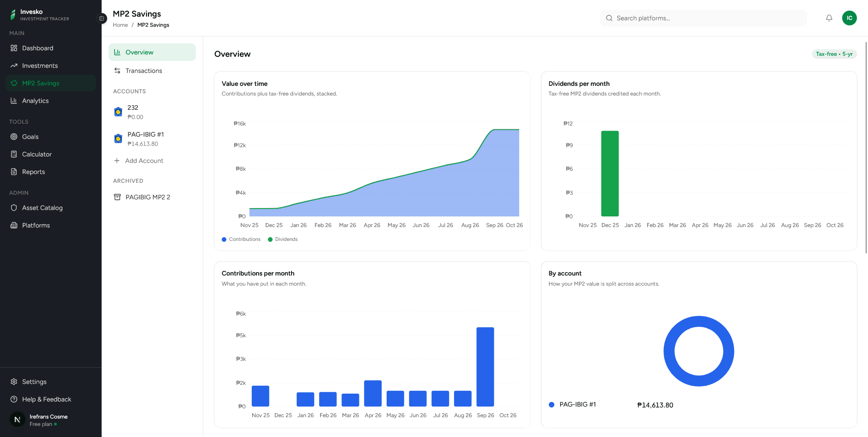This screenshot has height=437, width=868.
Task: Open notifications with the bell icon
Action: point(829,18)
